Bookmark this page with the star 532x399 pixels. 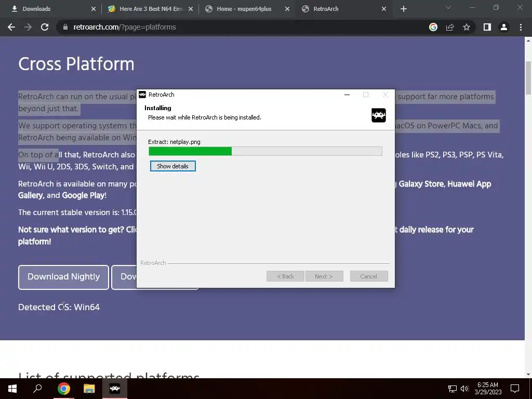tap(467, 27)
